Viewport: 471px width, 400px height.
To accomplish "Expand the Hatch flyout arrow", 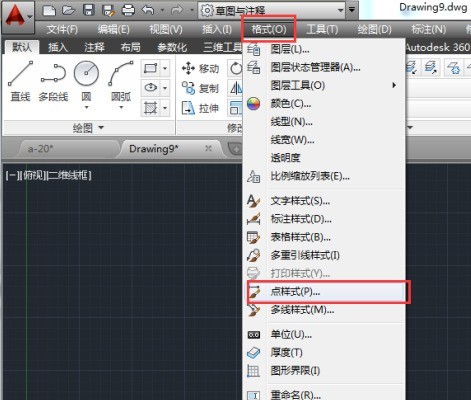I will coord(165,108).
